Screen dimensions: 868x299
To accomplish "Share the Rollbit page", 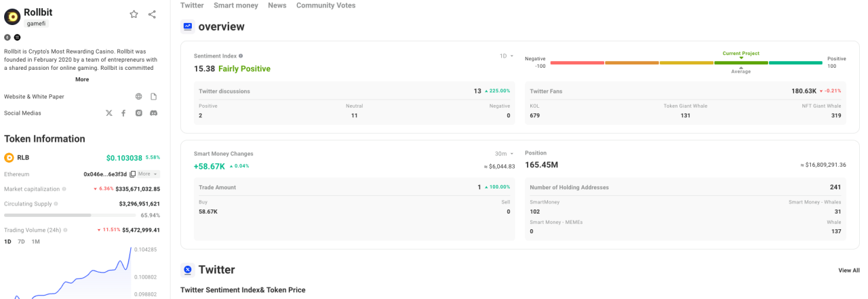I will (152, 14).
